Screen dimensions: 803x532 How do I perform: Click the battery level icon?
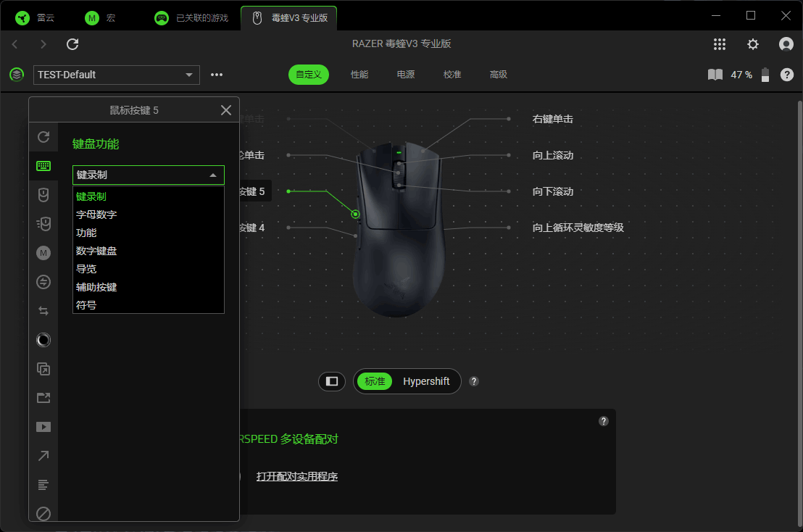tap(765, 75)
